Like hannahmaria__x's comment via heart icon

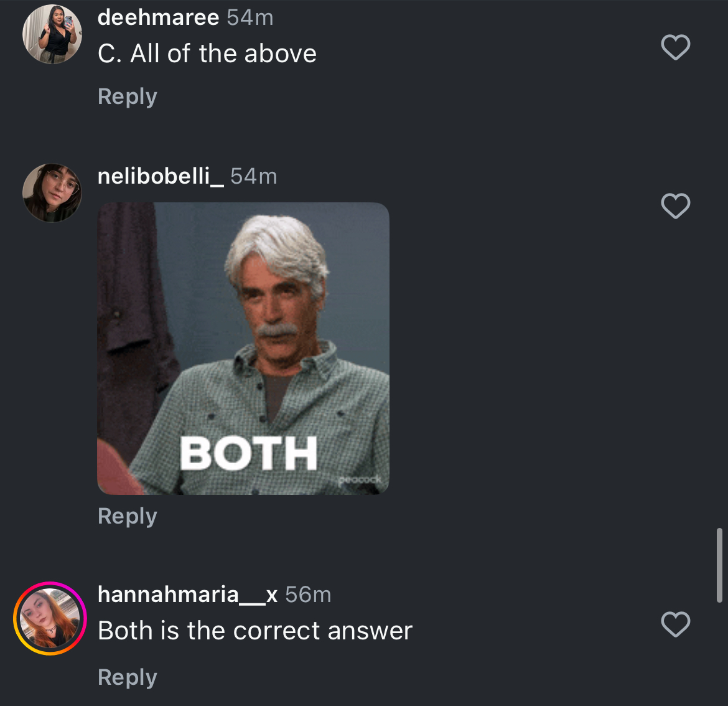[676, 624]
